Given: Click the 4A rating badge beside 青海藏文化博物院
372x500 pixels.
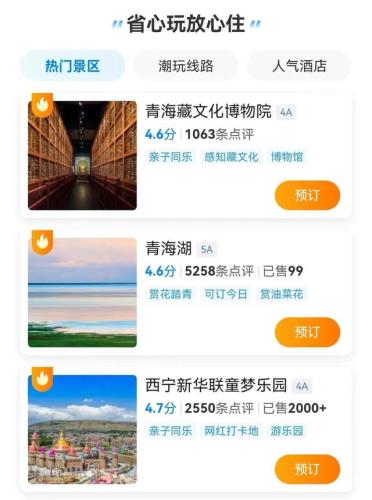Looking at the screenshot, I should (x=286, y=112).
